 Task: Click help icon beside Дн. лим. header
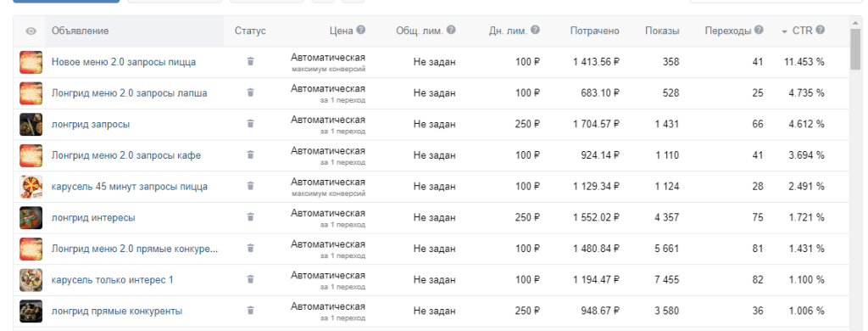click(x=536, y=30)
